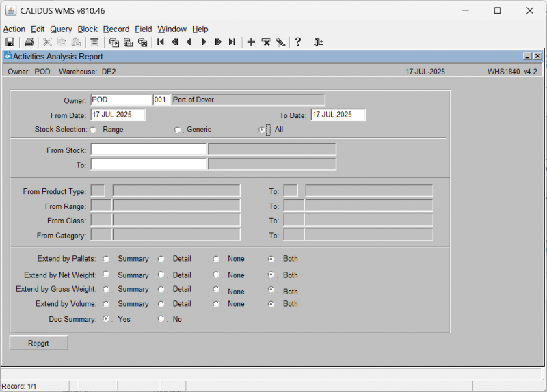Click the Copy toolbar icon
The width and height of the screenshot is (547, 392).
tap(62, 42)
